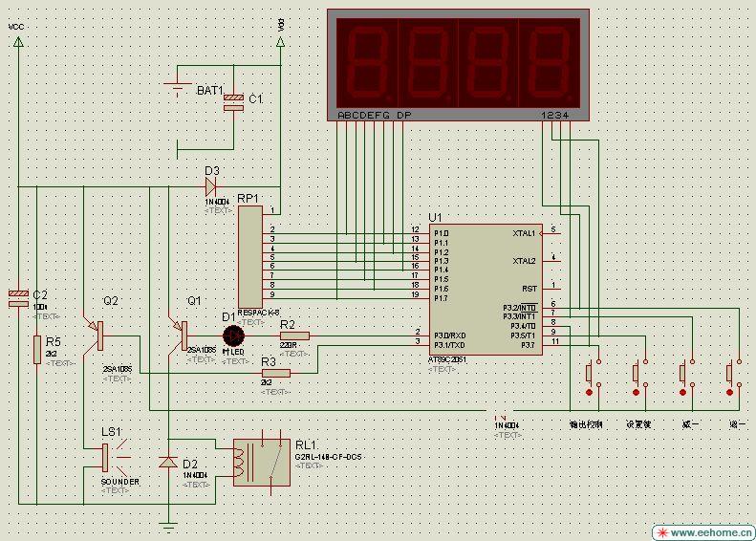Image resolution: width=756 pixels, height=541 pixels.
Task: Select transistor Q2 symbol
Action: coord(95,336)
